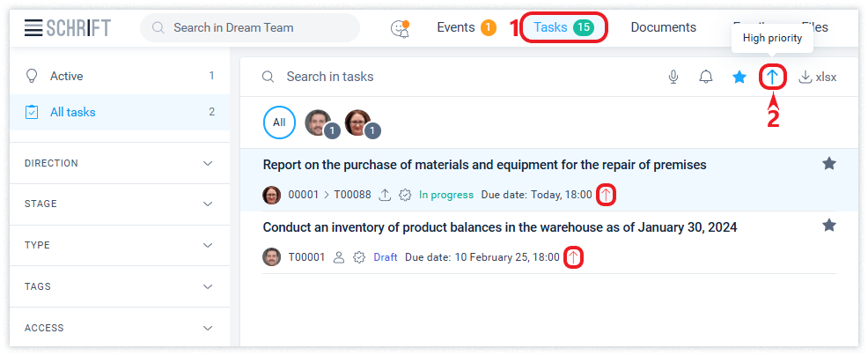868x356 pixels.
Task: Click the settings gear on task T00088
Action: (x=406, y=195)
